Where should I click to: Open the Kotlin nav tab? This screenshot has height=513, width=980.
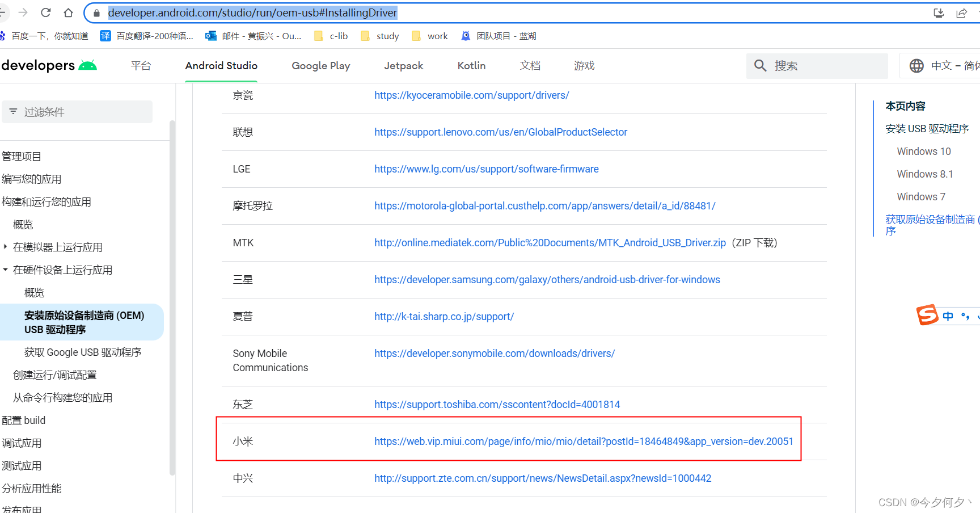click(x=471, y=66)
